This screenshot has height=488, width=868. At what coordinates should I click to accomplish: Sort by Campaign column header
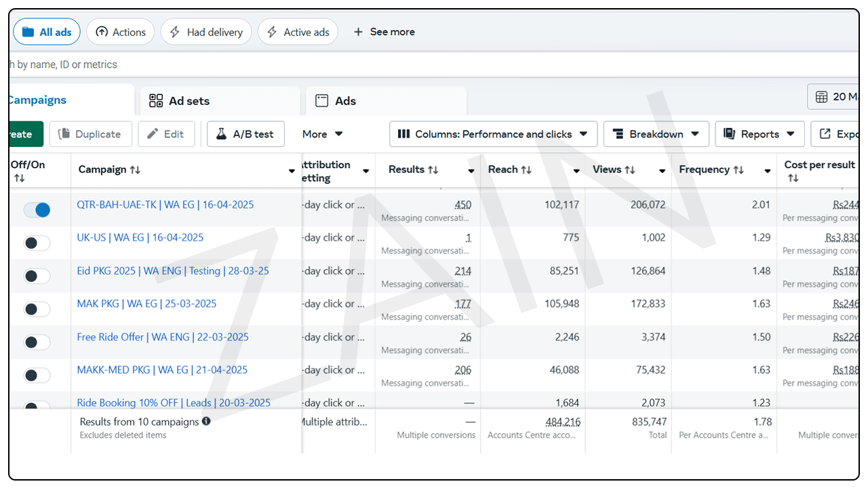pos(109,169)
